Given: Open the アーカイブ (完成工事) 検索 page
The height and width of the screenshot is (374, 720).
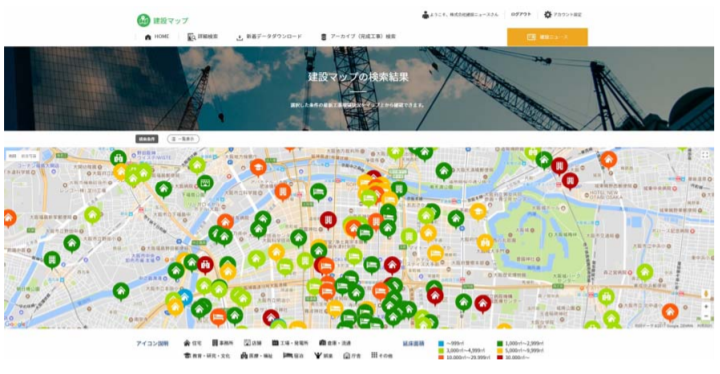Looking at the screenshot, I should click(x=358, y=37).
